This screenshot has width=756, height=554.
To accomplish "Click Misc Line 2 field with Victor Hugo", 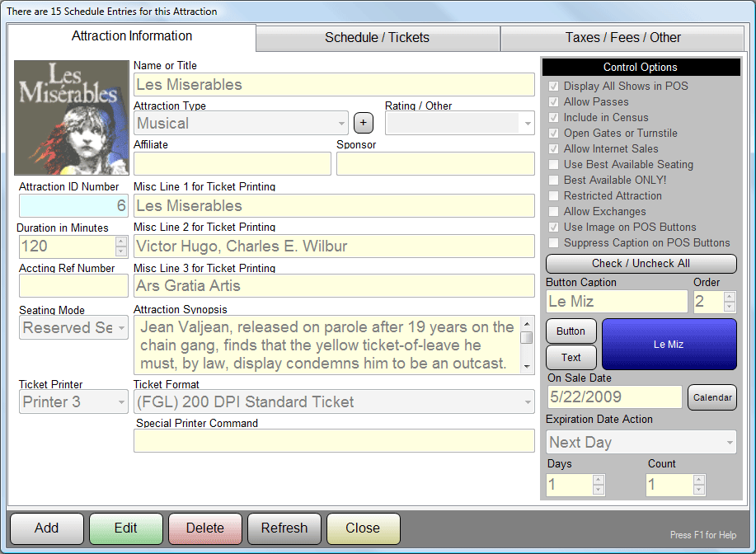I will tap(334, 246).
